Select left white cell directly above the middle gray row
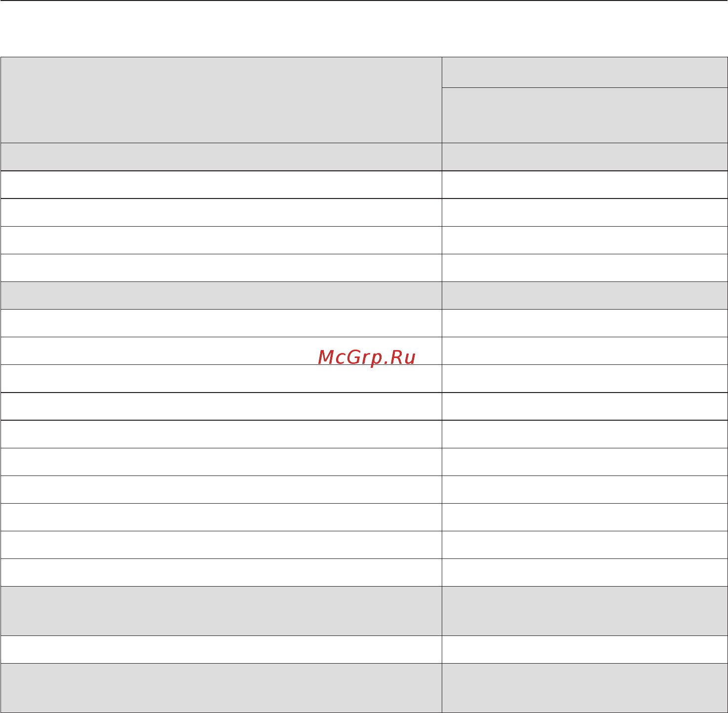The height and width of the screenshot is (713, 728). [x=221, y=268]
